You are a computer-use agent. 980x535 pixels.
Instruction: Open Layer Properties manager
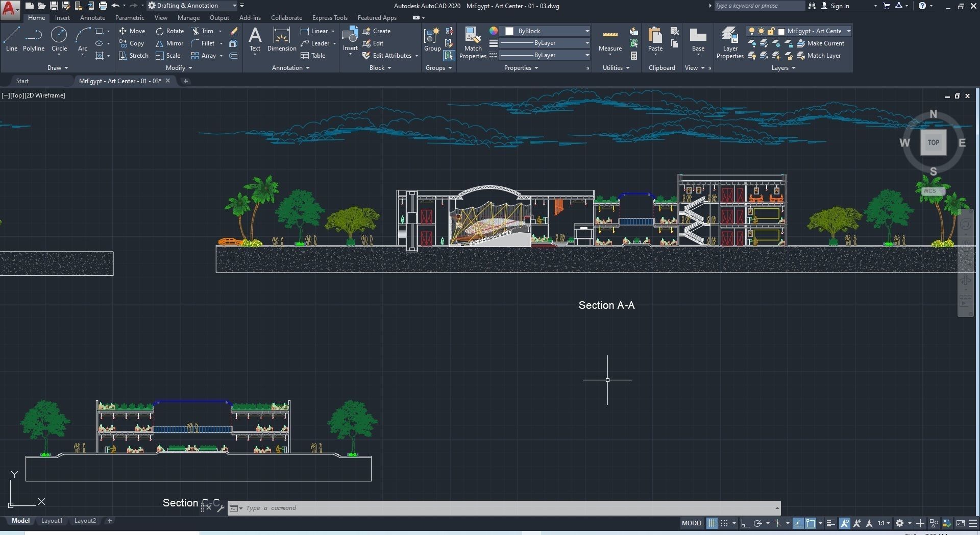pyautogui.click(x=730, y=43)
